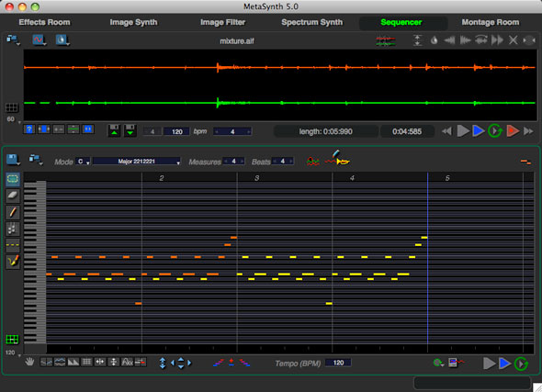Click the green down-arrow disk button
The width and height of the screenshot is (542, 392).
(130, 130)
